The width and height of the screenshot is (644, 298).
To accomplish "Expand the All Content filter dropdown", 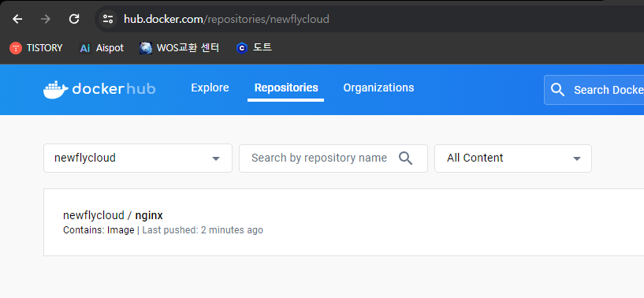I will (513, 158).
